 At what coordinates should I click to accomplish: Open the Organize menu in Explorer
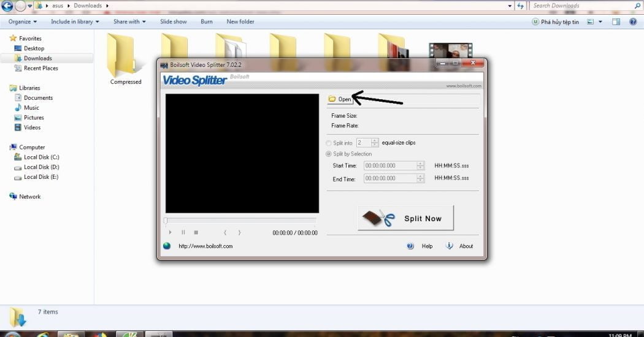(x=23, y=22)
